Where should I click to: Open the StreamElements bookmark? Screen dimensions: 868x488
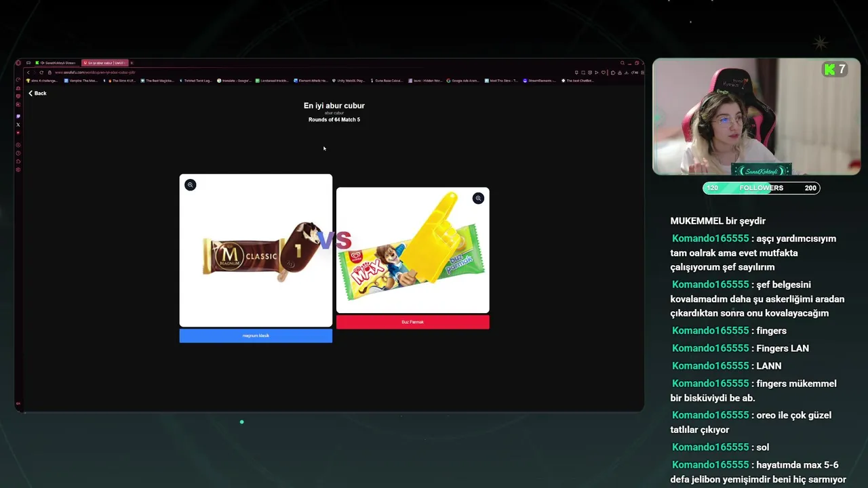[540, 81]
